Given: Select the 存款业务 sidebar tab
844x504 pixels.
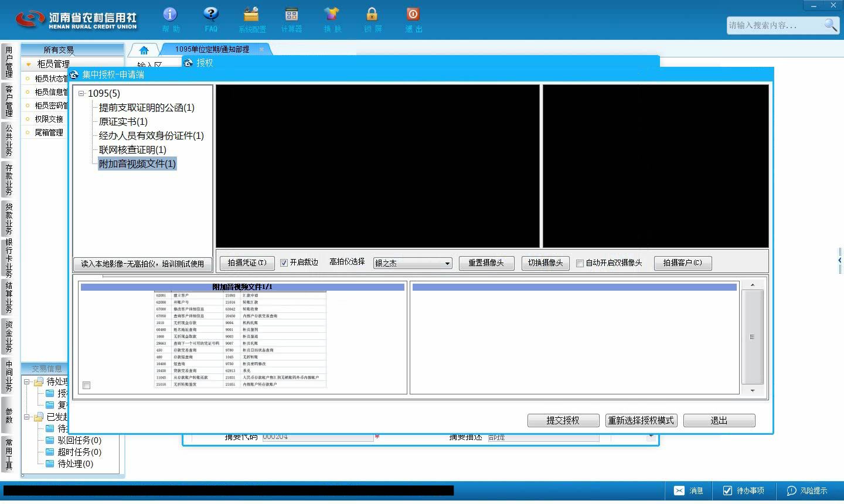Looking at the screenshot, I should tap(8, 179).
